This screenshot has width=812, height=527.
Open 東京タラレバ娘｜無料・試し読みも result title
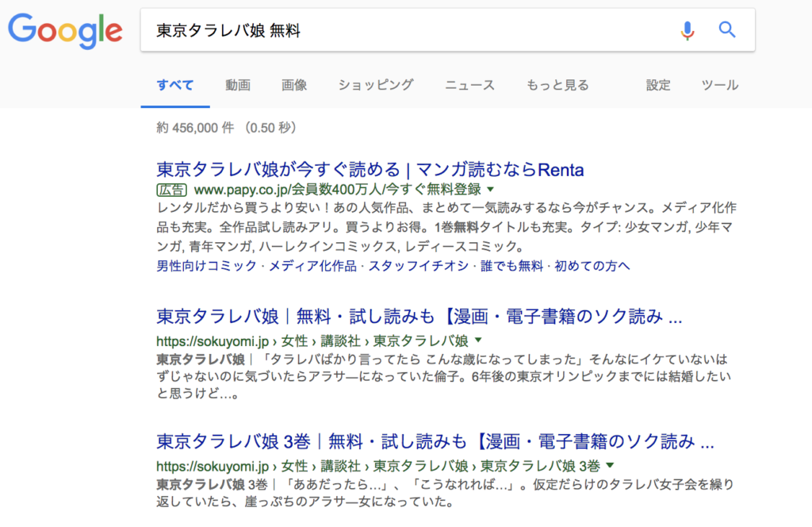(x=419, y=316)
